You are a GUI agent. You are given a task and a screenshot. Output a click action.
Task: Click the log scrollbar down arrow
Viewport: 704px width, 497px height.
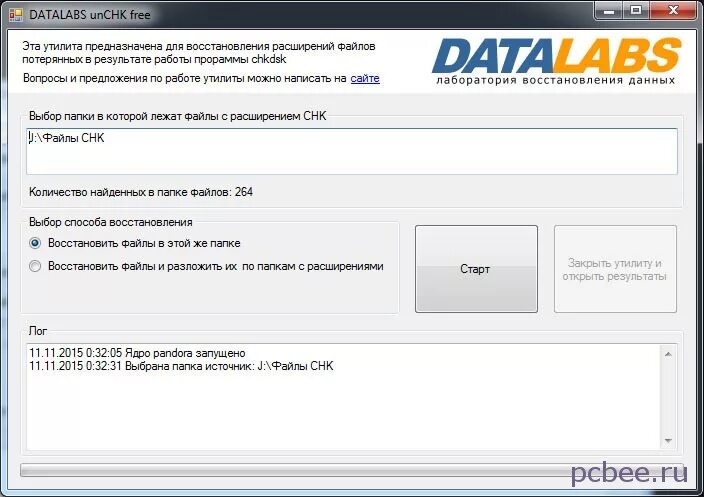(668, 440)
